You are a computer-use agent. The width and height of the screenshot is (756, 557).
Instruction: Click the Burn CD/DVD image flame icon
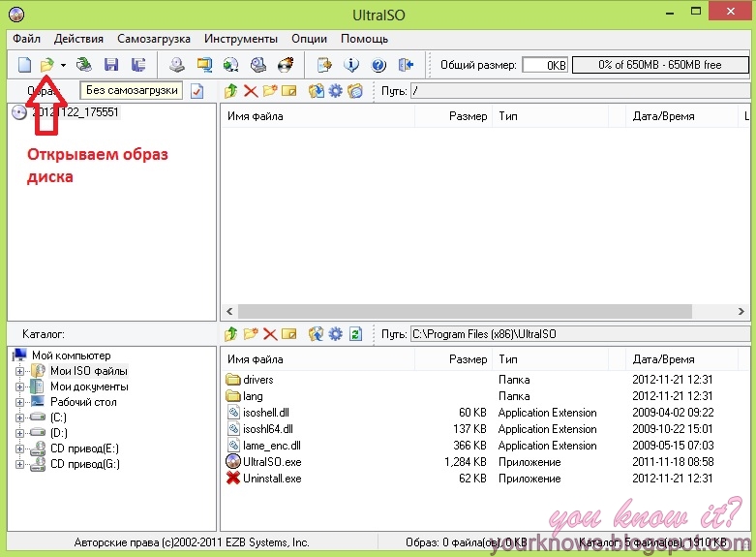coord(286,65)
